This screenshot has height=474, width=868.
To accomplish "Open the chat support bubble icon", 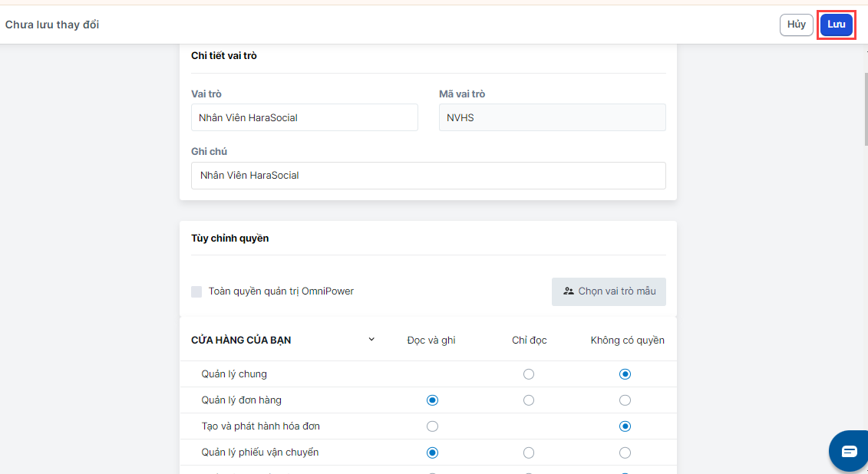I will coord(848,451).
